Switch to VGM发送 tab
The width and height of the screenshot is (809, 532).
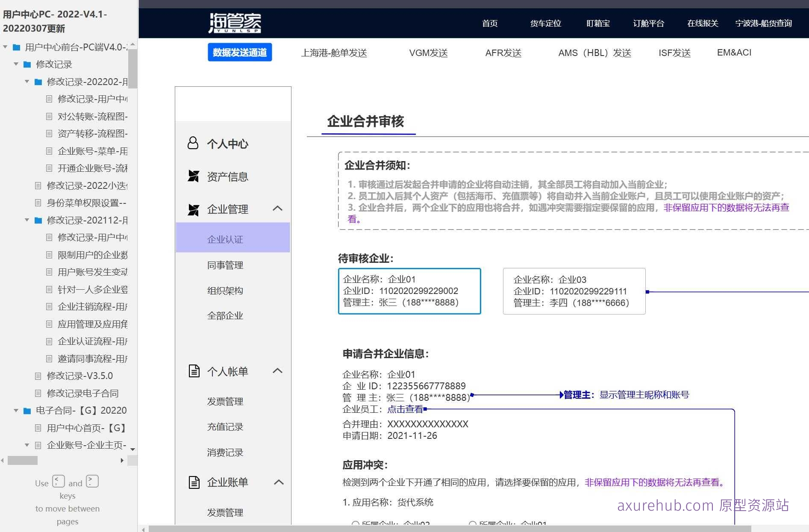(x=428, y=53)
